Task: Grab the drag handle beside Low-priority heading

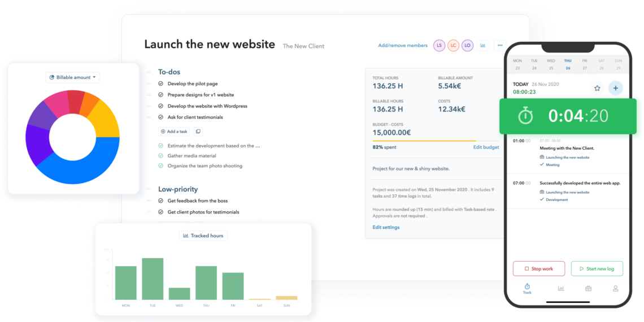Action: pos(149,189)
